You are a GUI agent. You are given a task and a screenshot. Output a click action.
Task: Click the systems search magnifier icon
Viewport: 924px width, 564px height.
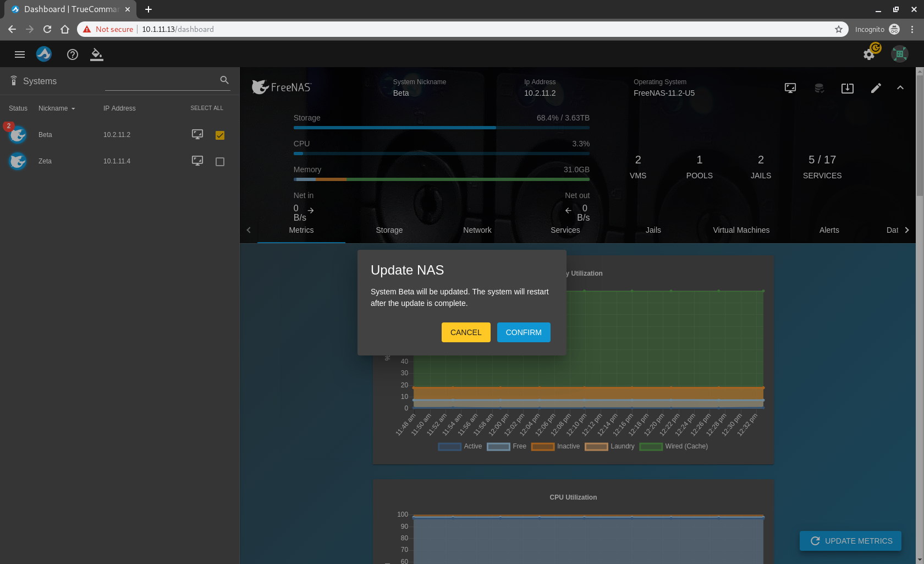tap(224, 80)
